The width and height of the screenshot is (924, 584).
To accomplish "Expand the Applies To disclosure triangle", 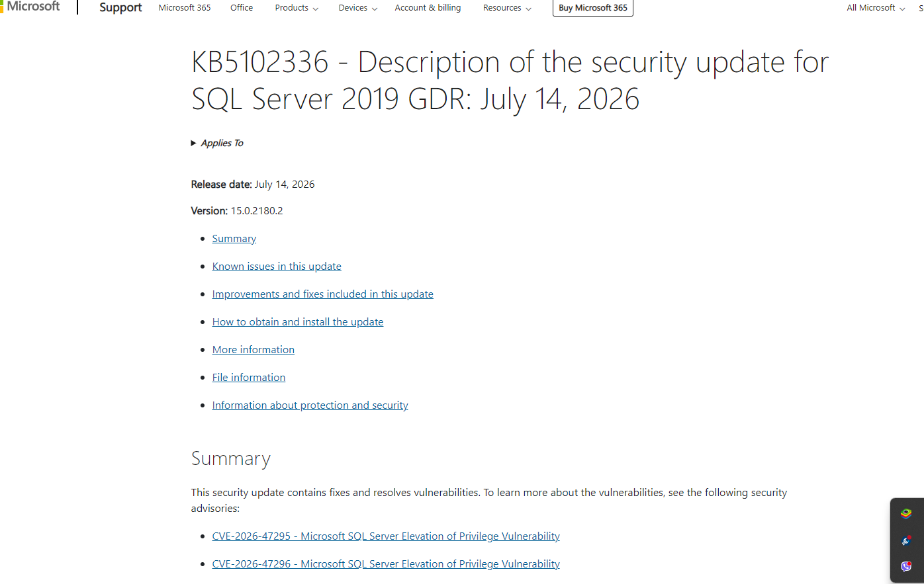I will pos(194,143).
